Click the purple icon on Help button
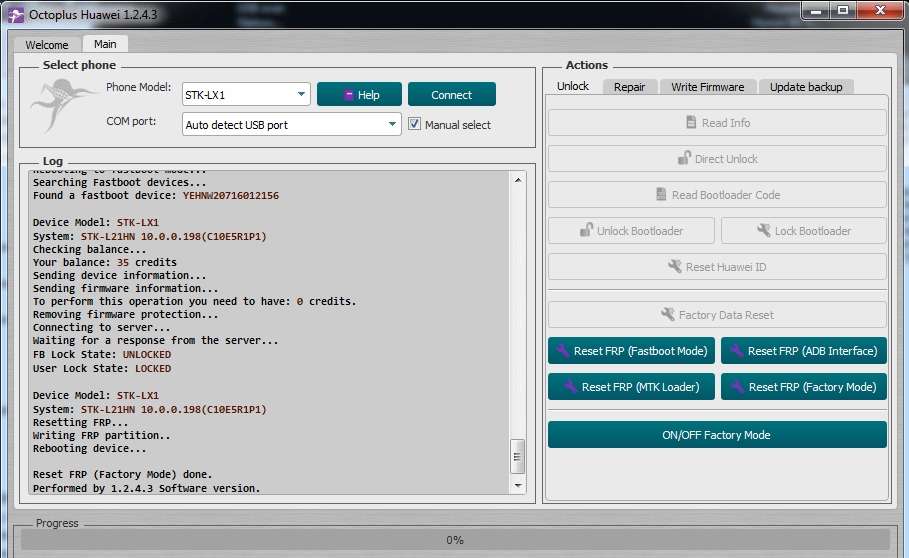The height and width of the screenshot is (558, 909). [348, 95]
